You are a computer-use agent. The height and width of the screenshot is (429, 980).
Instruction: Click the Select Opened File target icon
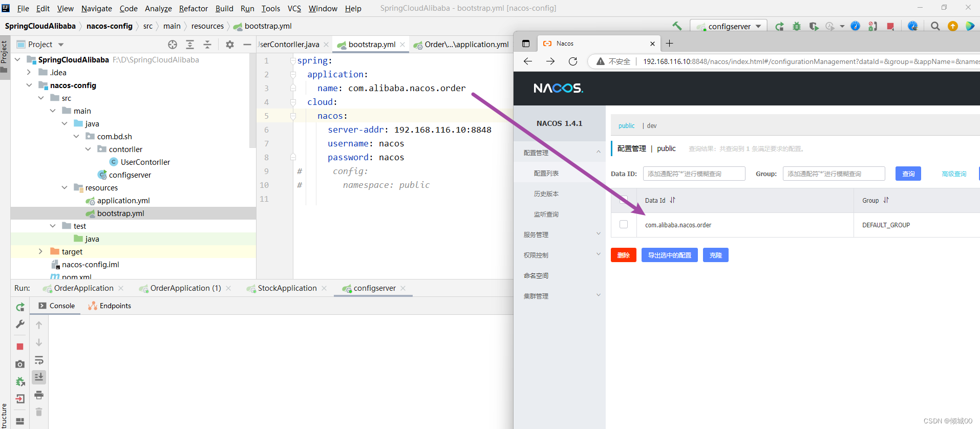(x=173, y=45)
